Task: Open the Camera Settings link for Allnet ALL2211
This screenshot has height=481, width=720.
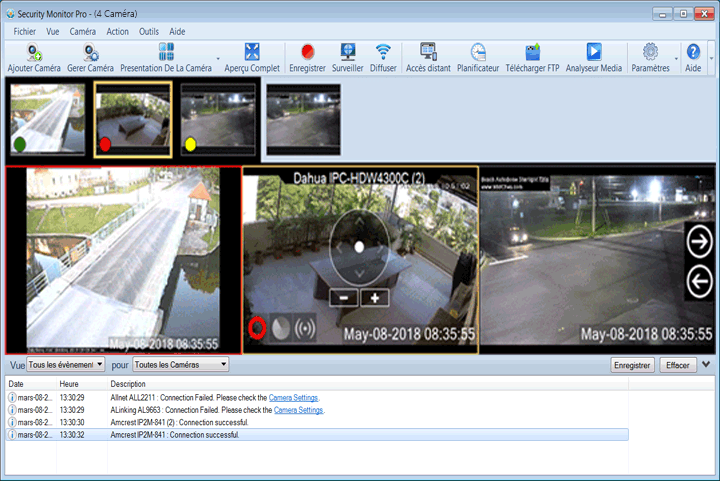Action: point(296,398)
